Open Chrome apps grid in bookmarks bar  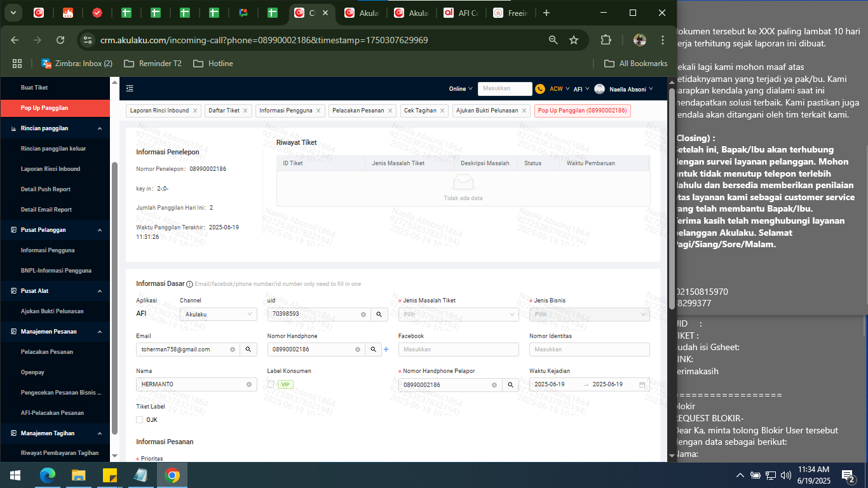(x=17, y=64)
